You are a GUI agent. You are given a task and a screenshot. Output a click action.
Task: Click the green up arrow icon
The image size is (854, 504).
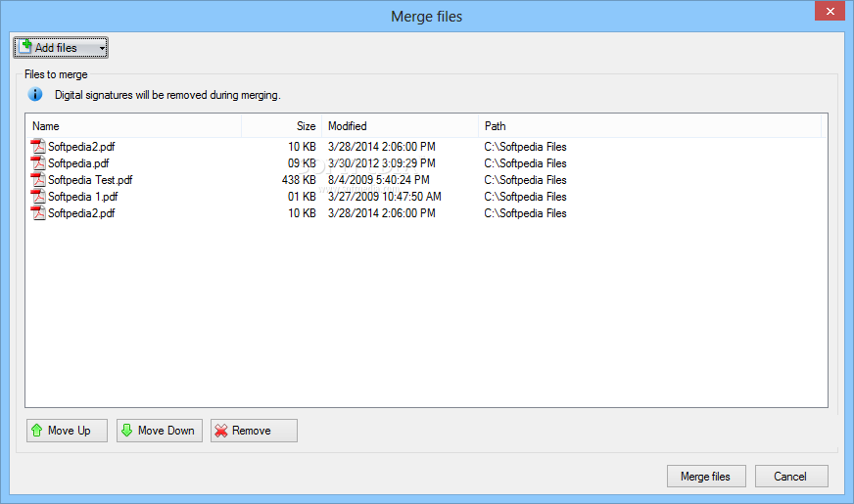(x=36, y=431)
